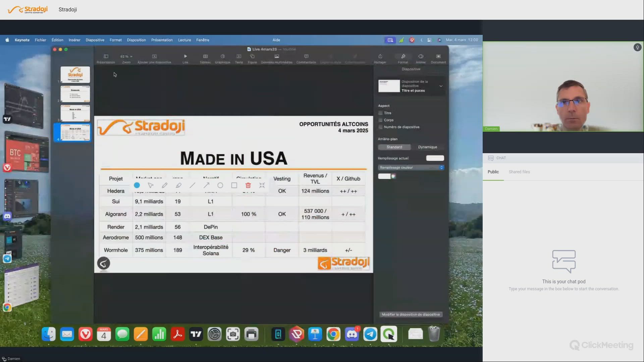Select slide 1 thumbnail in navigator
Viewport: 644px width, 362px height.
tap(75, 74)
